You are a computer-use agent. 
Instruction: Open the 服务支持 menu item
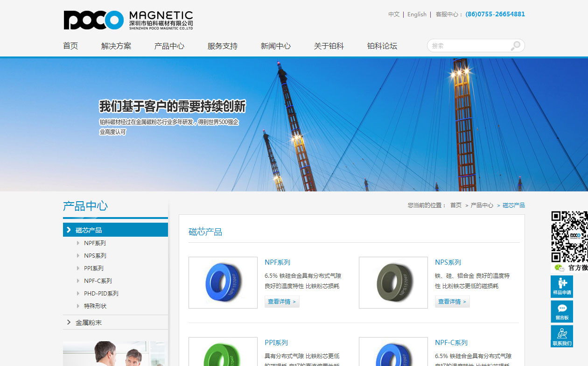coord(223,46)
